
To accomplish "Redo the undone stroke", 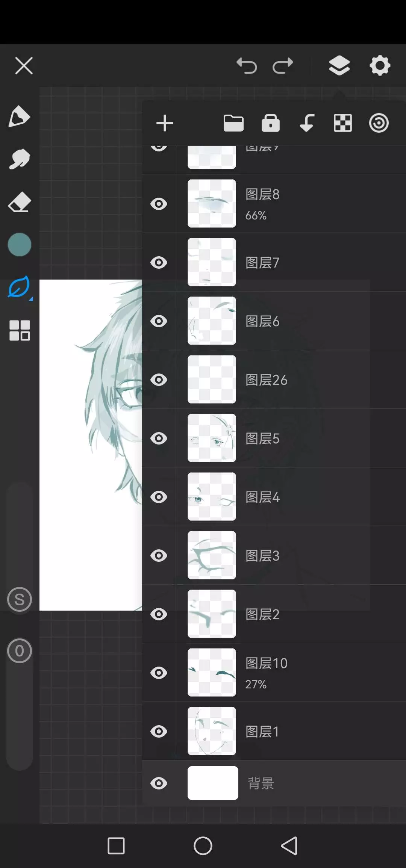I will 283,66.
